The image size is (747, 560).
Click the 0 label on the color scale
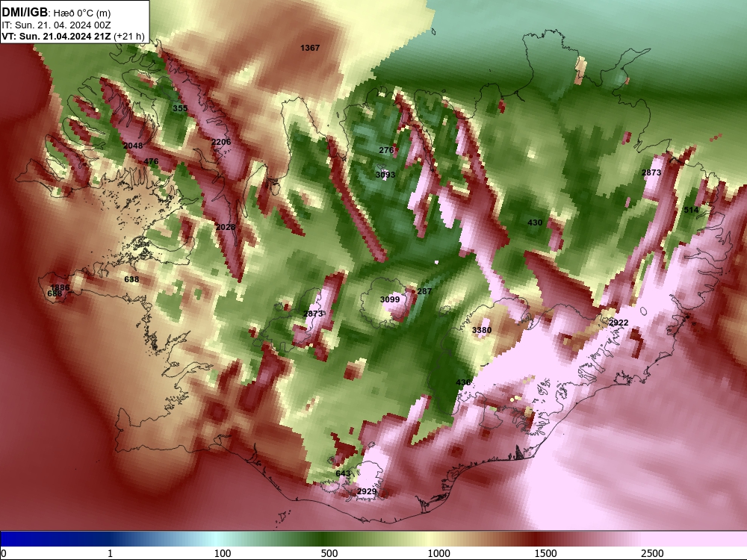[4, 553]
